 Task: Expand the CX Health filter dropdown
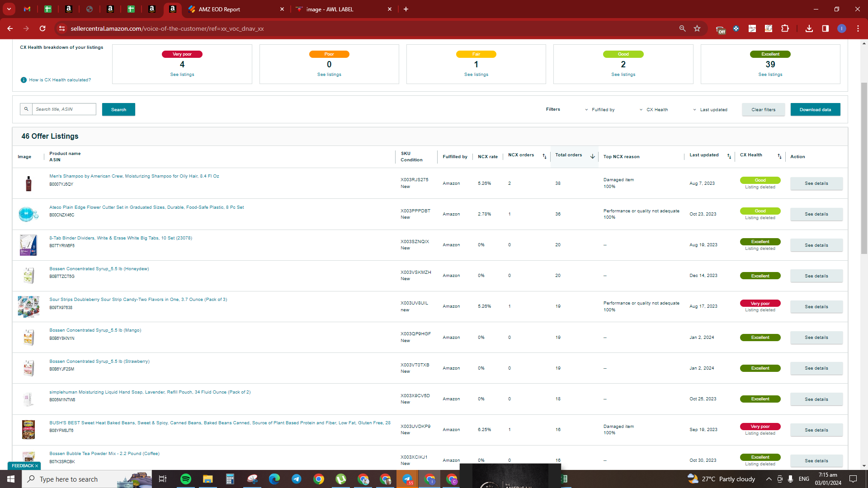click(654, 110)
